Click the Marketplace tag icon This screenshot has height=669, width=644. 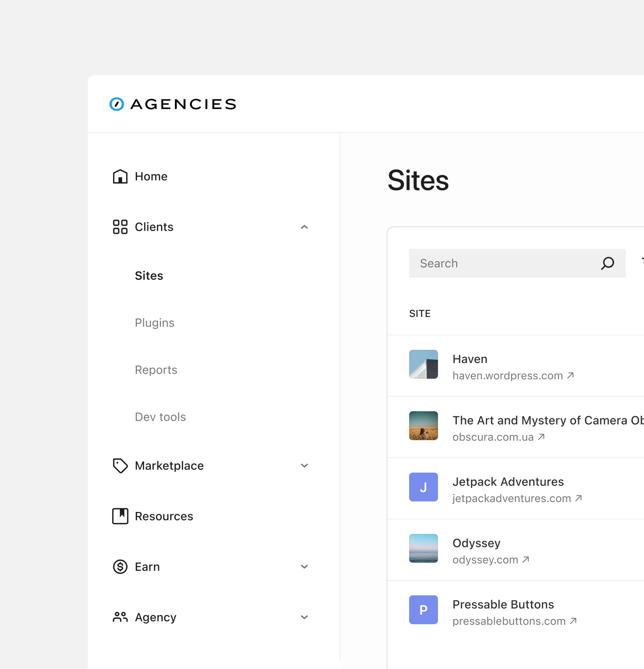pos(120,466)
